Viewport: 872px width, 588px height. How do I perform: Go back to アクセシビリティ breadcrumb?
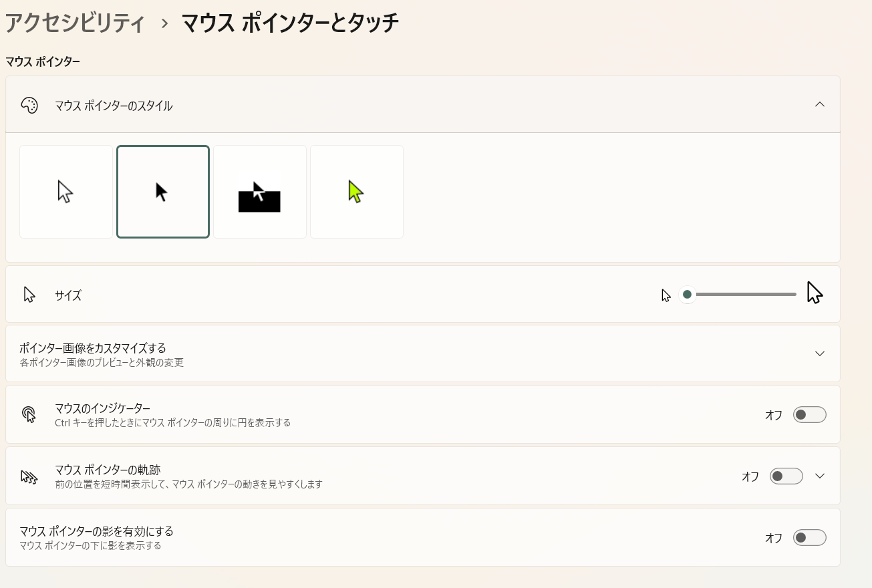(x=75, y=23)
